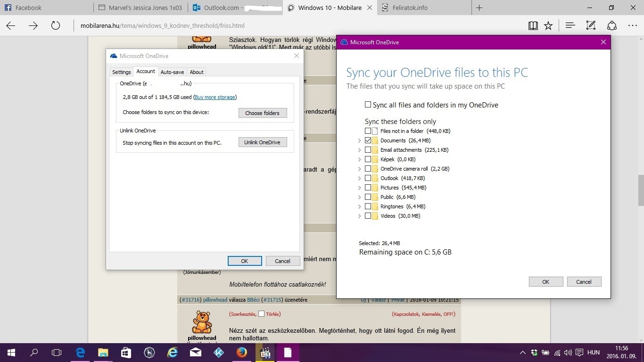Switch to Marvel's Jessica Jones tab
Image resolution: width=644 pixels, height=362 pixels.
(140, 8)
